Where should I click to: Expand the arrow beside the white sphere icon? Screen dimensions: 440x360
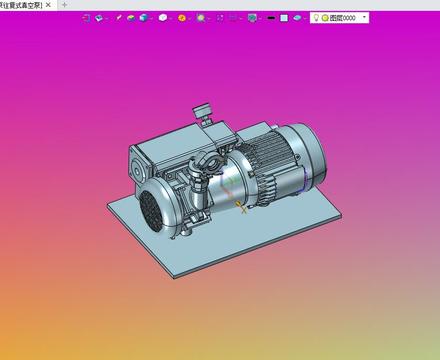pos(170,19)
